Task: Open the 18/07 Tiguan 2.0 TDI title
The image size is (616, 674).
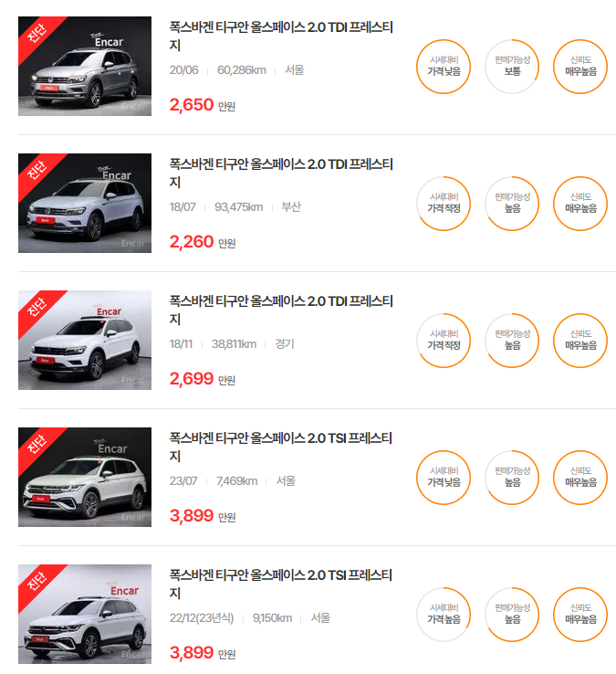Action: (281, 173)
